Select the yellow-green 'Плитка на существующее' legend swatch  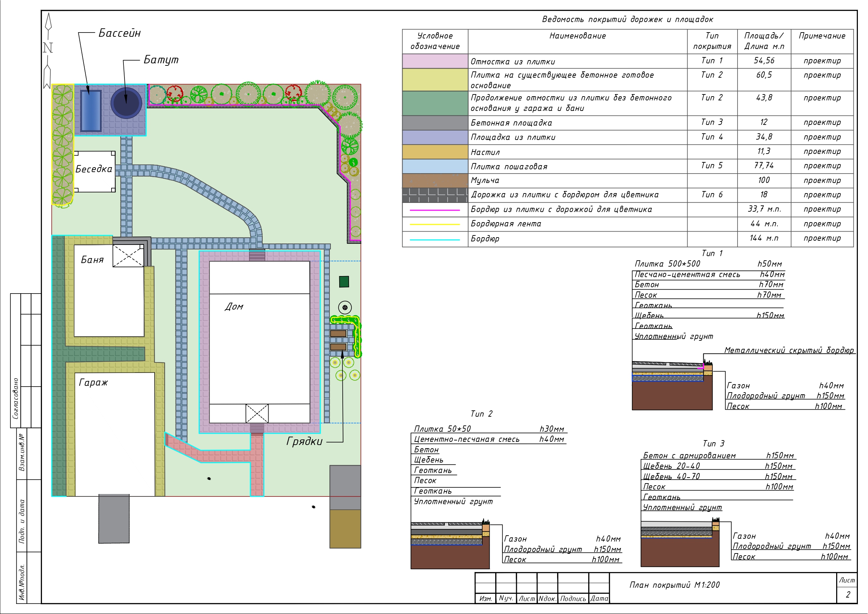pyautogui.click(x=435, y=79)
